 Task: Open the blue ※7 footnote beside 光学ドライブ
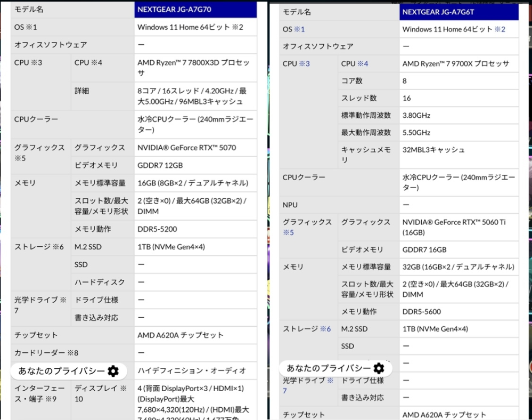[x=307, y=386]
